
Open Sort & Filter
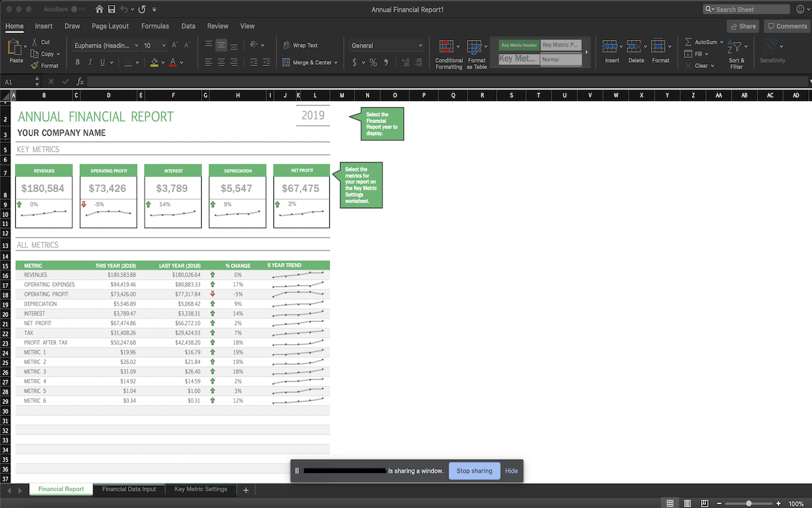pos(737,54)
